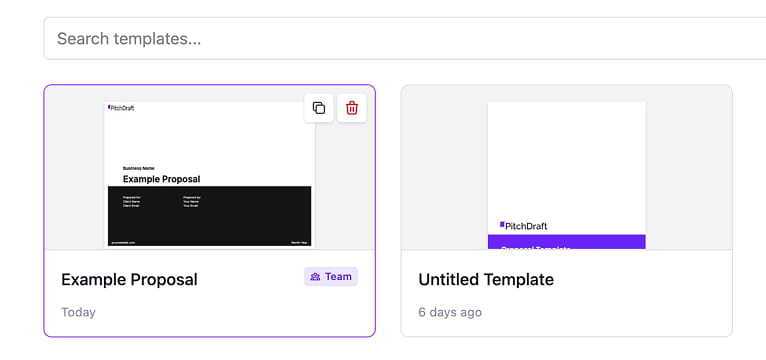Click the Team badge on Example Proposal

331,276
